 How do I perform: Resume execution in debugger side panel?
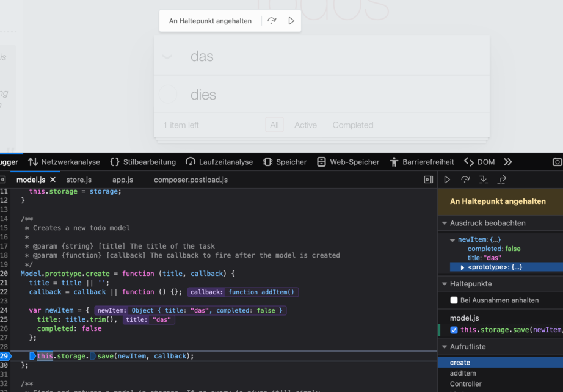pos(447,180)
